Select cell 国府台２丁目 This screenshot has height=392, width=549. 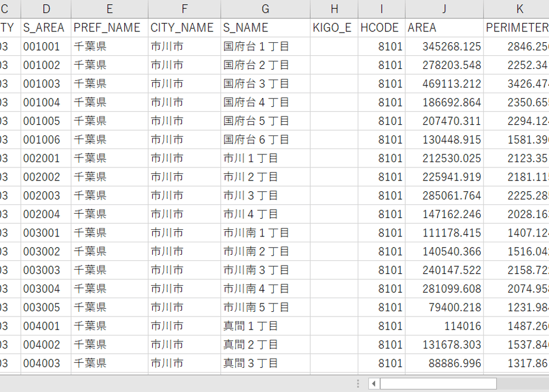tap(266, 65)
